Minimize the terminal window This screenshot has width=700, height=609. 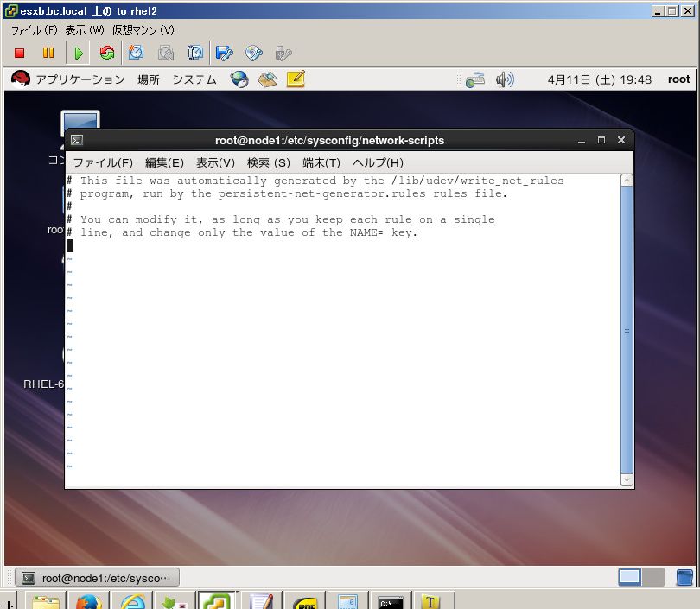(x=582, y=141)
